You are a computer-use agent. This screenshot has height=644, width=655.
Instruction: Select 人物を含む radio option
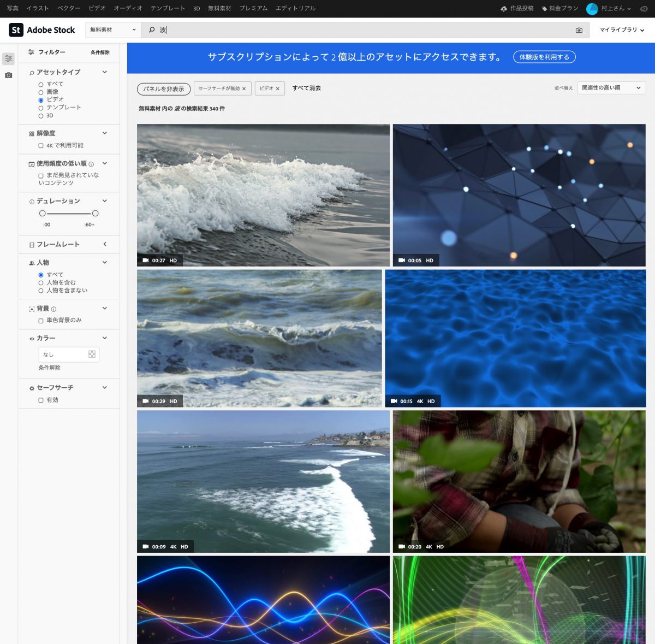coord(41,283)
